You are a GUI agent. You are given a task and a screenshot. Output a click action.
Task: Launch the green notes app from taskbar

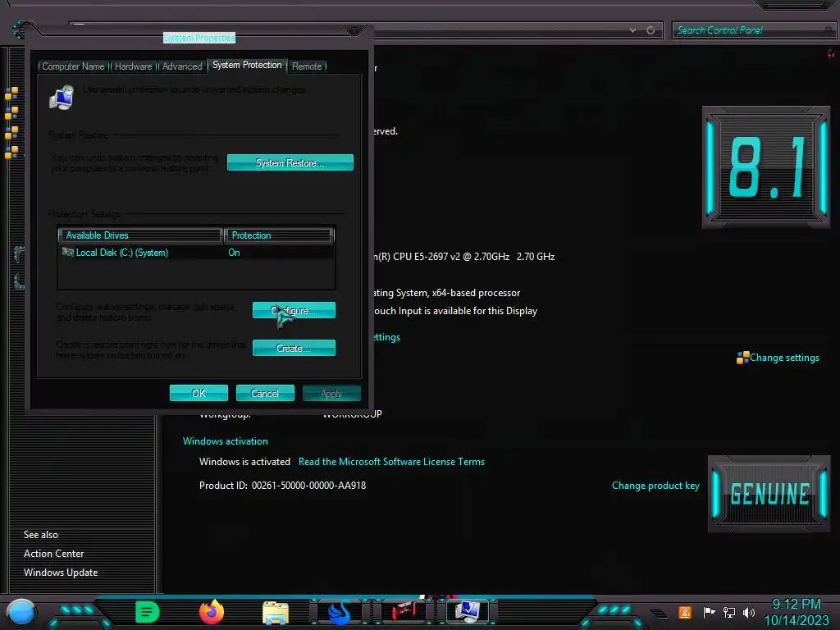coord(148,612)
